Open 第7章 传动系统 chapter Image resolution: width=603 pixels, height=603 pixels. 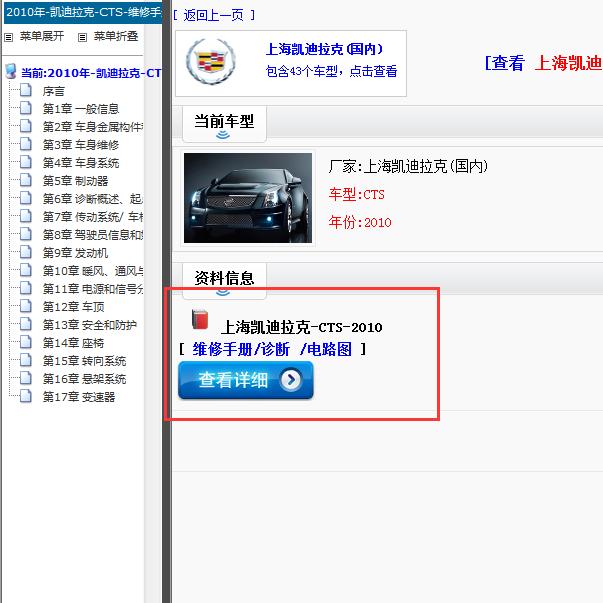[92, 217]
